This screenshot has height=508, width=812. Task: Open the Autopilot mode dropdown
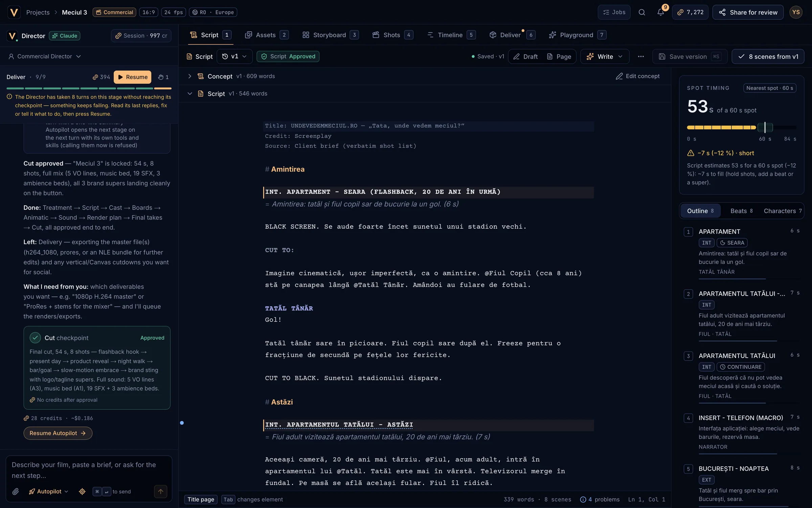click(49, 491)
